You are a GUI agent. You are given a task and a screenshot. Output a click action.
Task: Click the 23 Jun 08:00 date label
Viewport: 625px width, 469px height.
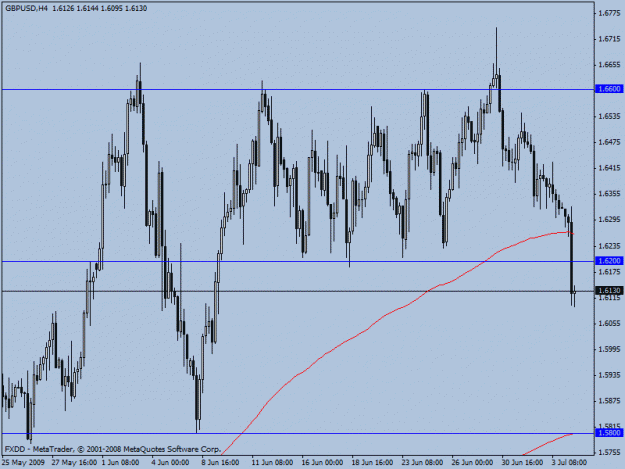[422, 463]
